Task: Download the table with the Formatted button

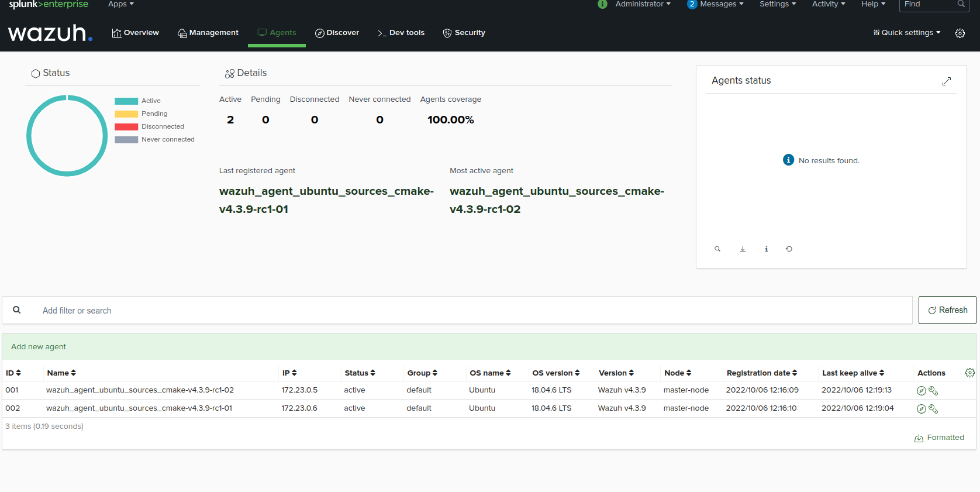Action: point(940,438)
